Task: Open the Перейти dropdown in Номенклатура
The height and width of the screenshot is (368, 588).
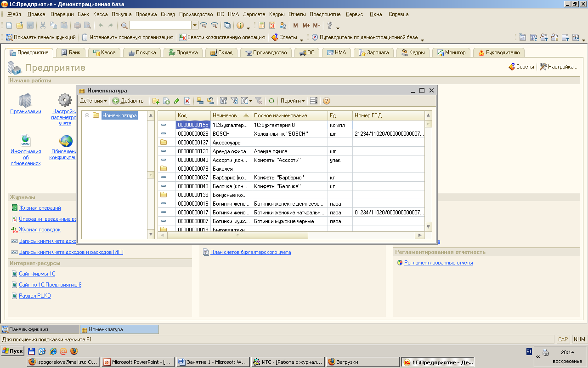Action: click(293, 101)
